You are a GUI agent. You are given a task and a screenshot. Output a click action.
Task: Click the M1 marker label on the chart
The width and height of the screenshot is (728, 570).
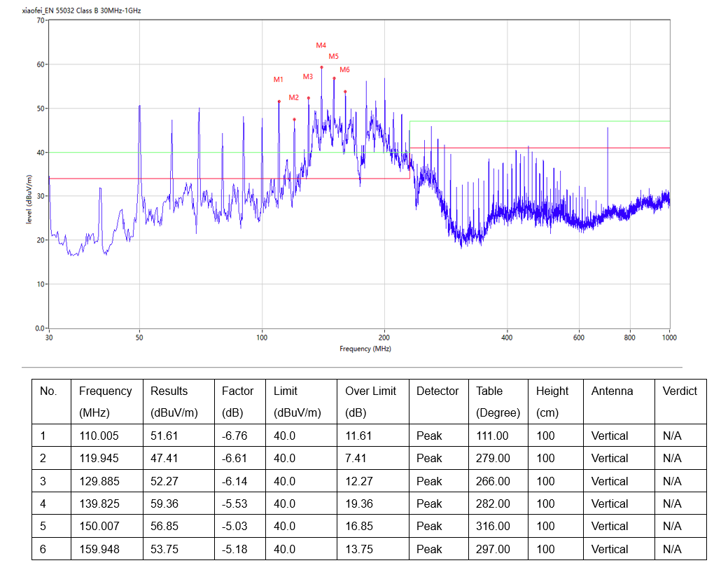[278, 79]
